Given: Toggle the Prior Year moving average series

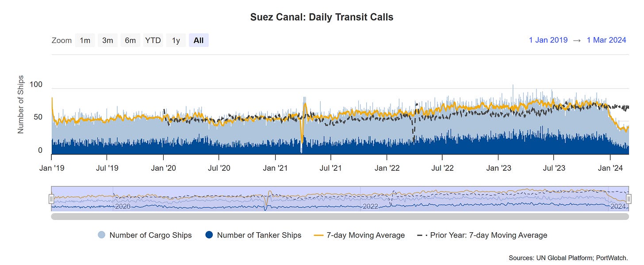Looking at the screenshot, I should pos(482,235).
